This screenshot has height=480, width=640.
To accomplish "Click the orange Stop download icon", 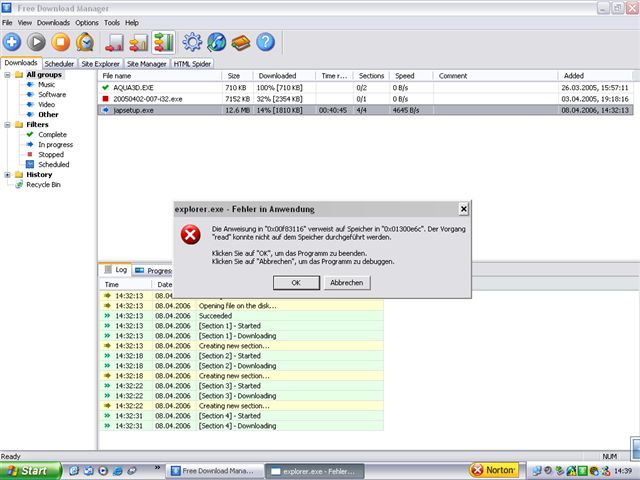I will 61,42.
